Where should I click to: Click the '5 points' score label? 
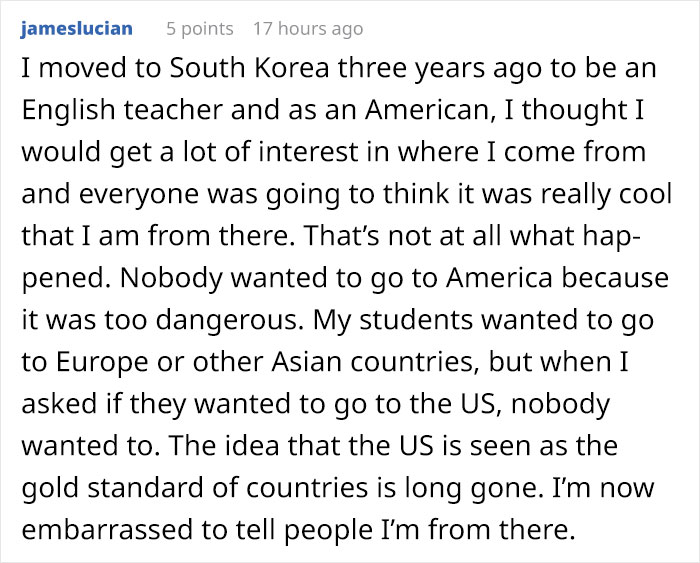200,29
